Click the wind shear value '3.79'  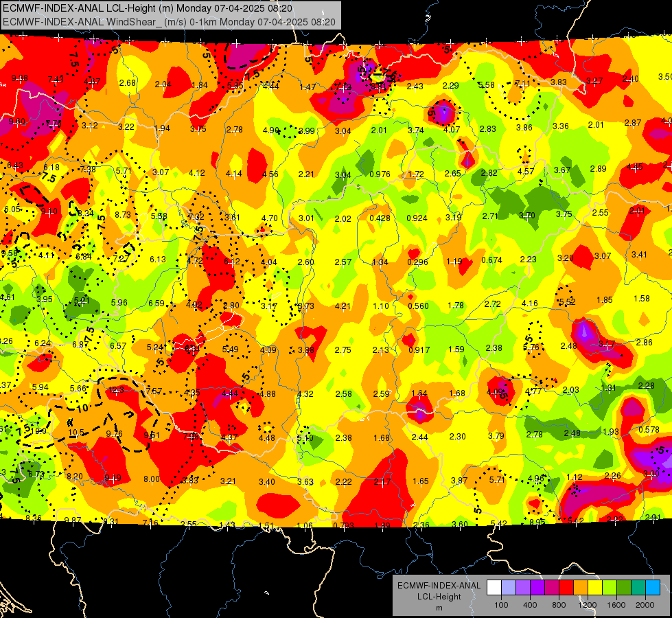coord(496,436)
